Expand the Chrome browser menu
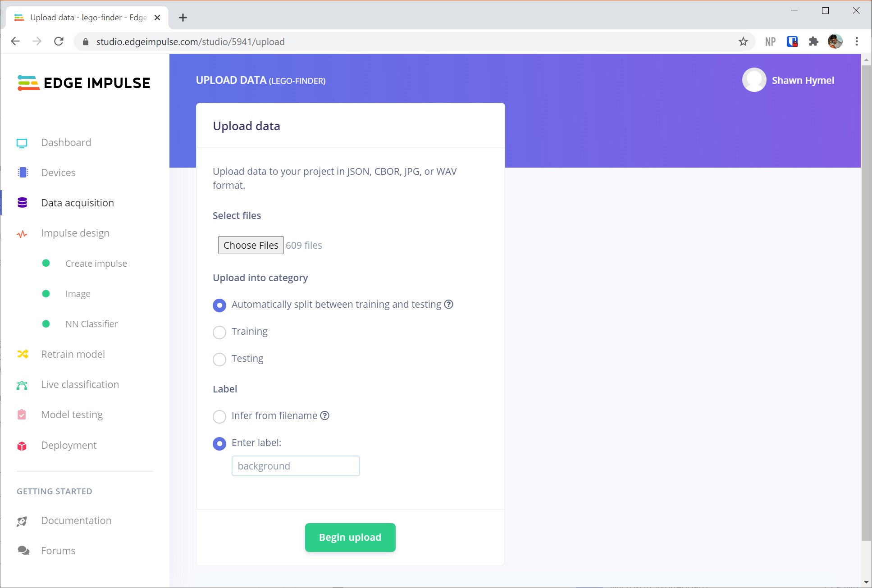 pos(857,41)
